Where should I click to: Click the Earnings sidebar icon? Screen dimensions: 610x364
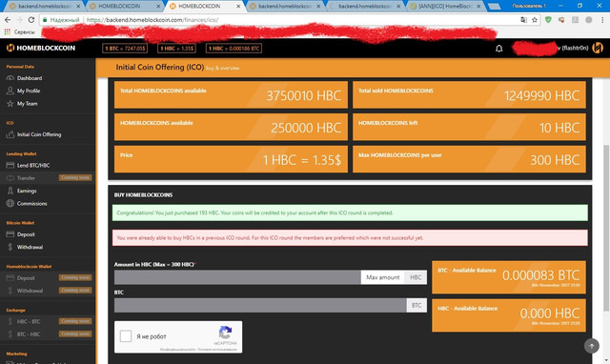click(10, 191)
